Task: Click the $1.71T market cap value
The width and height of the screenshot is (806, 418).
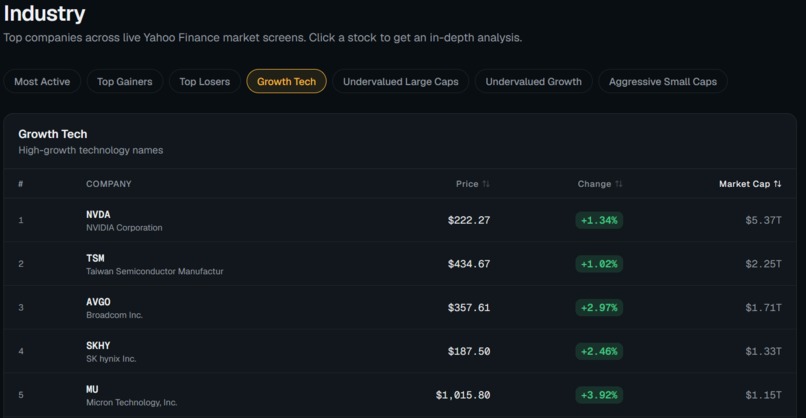Action: 763,307
